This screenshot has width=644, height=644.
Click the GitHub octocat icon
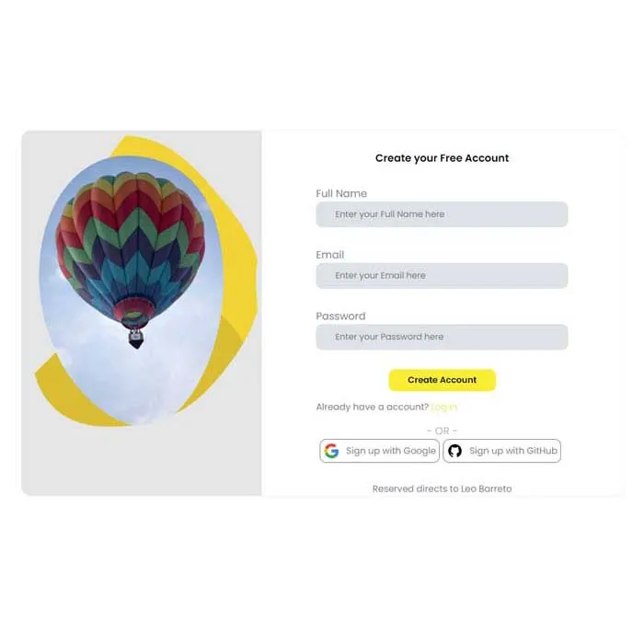[454, 451]
